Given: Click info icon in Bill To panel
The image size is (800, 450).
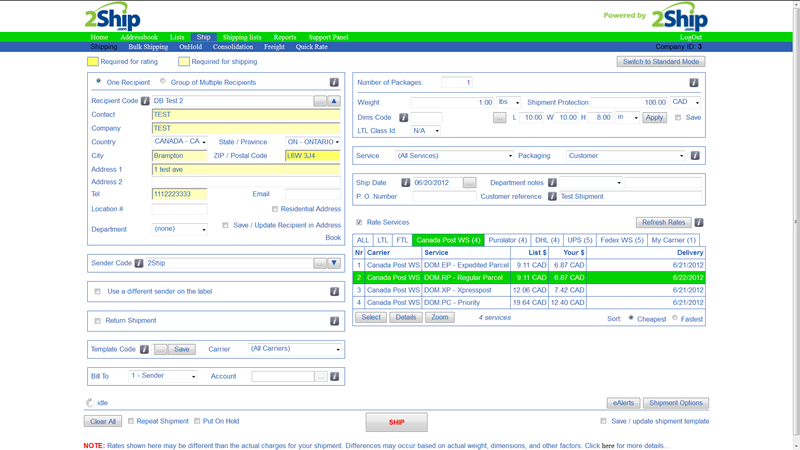Looking at the screenshot, I should pyautogui.click(x=335, y=377).
